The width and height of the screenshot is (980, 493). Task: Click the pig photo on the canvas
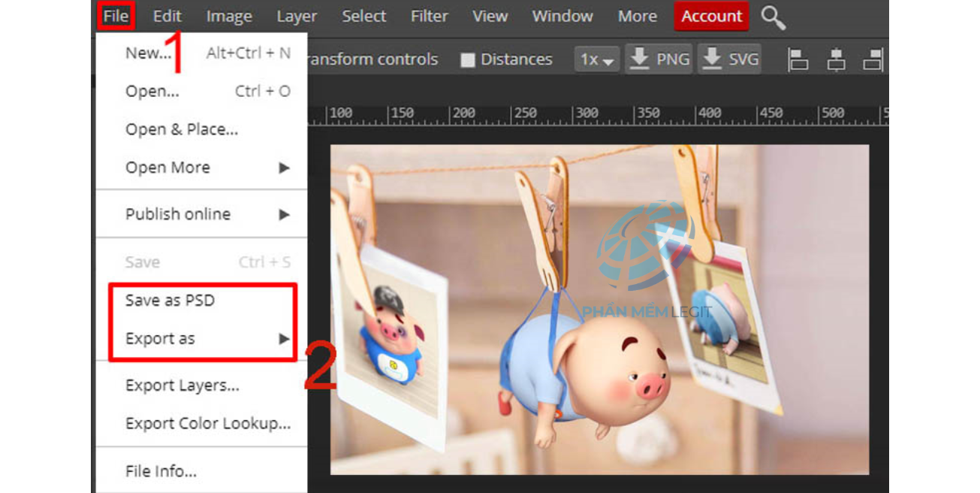point(599,310)
